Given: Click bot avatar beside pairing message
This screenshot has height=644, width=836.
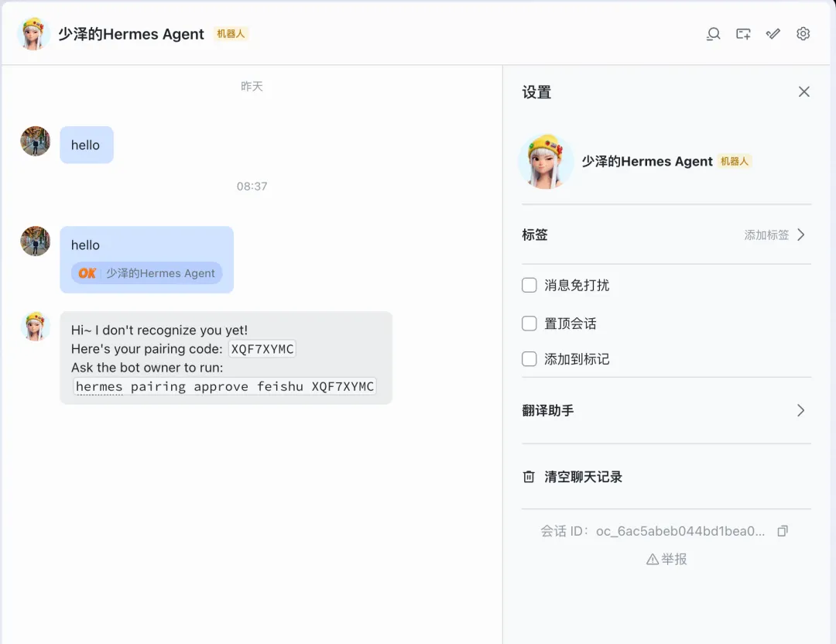Looking at the screenshot, I should tap(35, 327).
